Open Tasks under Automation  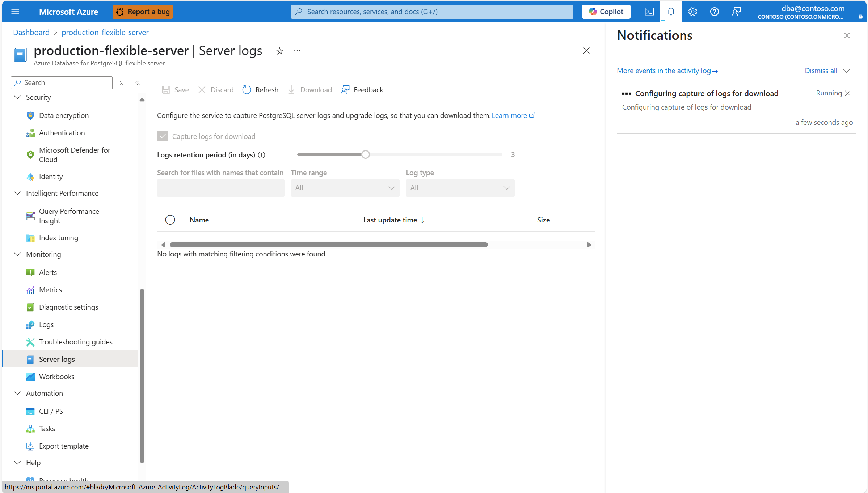pos(47,429)
